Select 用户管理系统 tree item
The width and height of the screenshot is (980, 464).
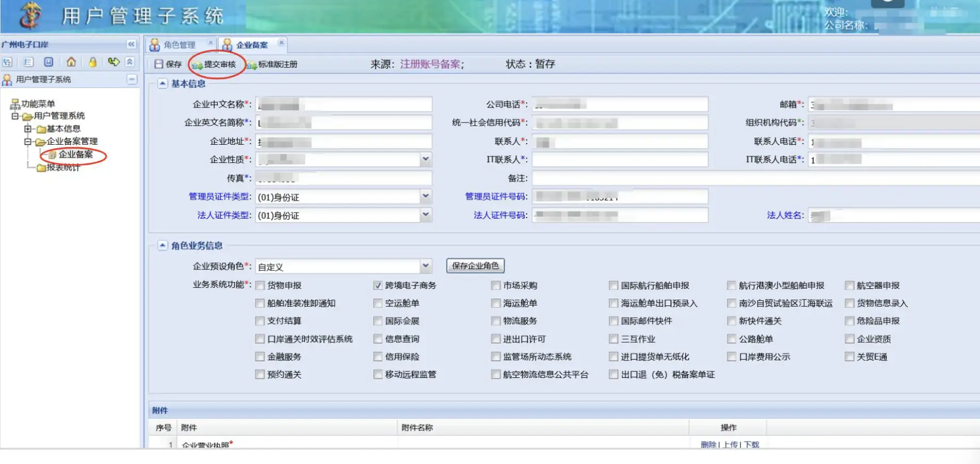click(x=59, y=116)
